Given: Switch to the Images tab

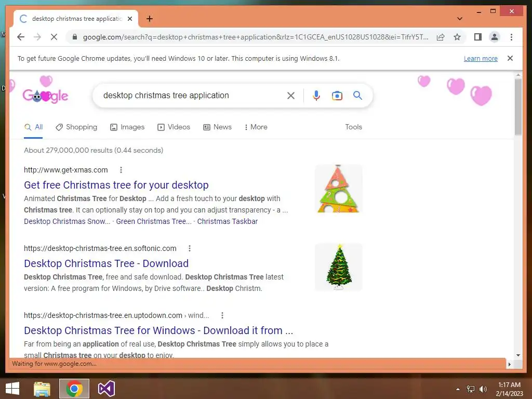Looking at the screenshot, I should [x=127, y=127].
